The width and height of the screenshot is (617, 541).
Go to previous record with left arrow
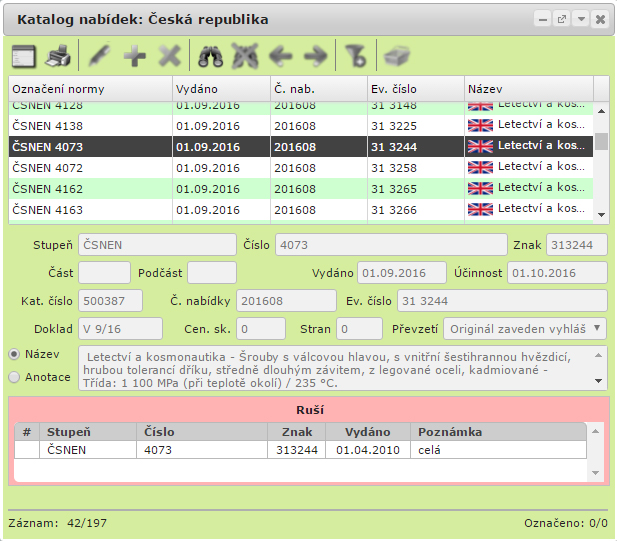(281, 56)
